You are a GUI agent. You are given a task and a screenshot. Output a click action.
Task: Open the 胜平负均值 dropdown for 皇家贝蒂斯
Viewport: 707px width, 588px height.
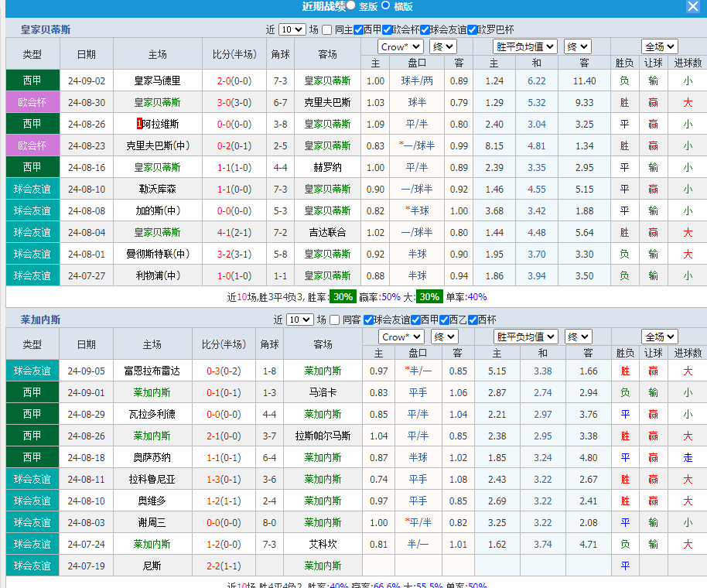(x=524, y=46)
